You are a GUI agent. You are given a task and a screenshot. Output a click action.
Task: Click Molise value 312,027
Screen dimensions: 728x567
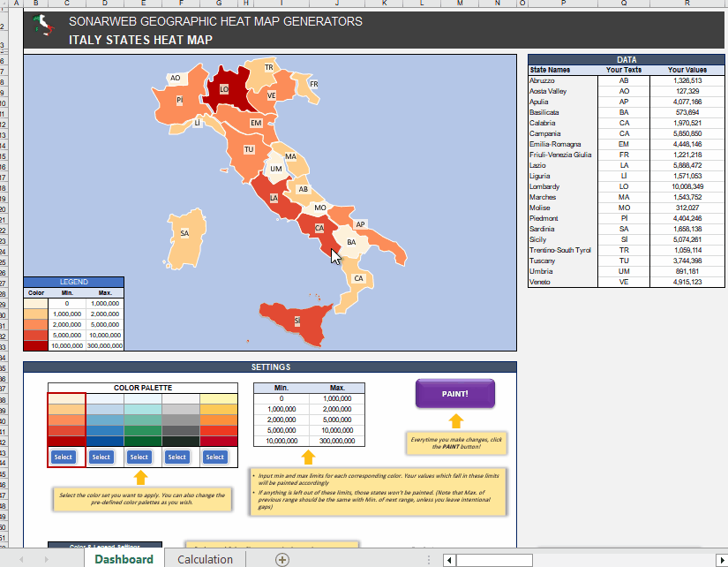pyautogui.click(x=687, y=208)
